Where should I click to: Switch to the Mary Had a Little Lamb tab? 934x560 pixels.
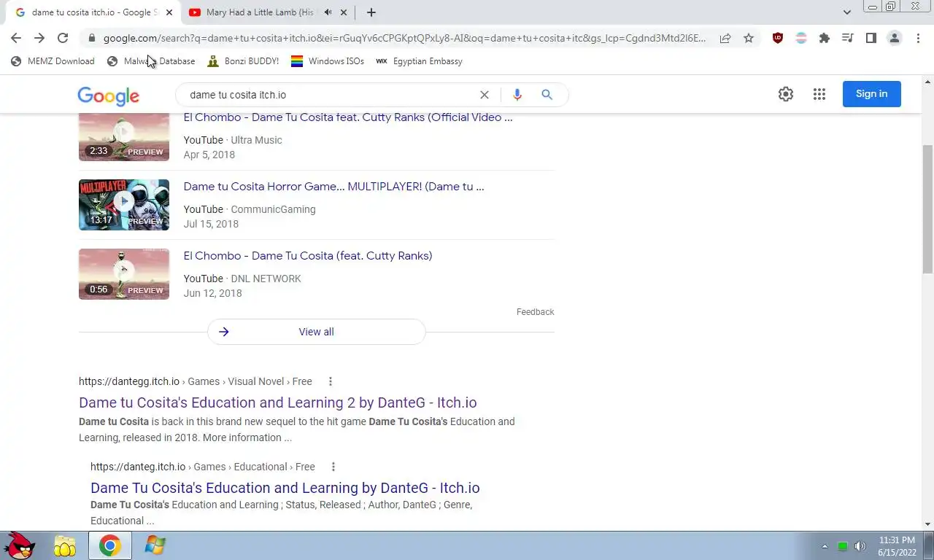pyautogui.click(x=261, y=12)
